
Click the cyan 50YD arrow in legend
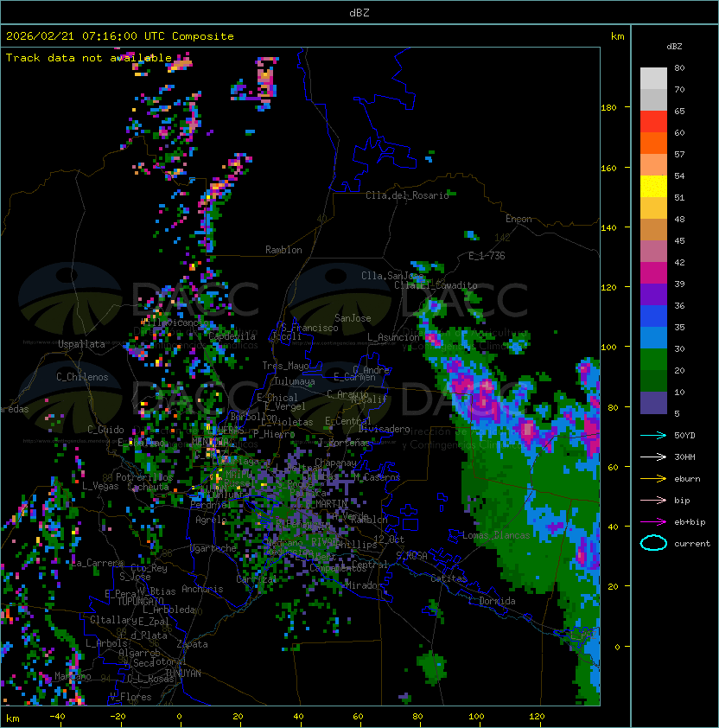pyautogui.click(x=653, y=435)
